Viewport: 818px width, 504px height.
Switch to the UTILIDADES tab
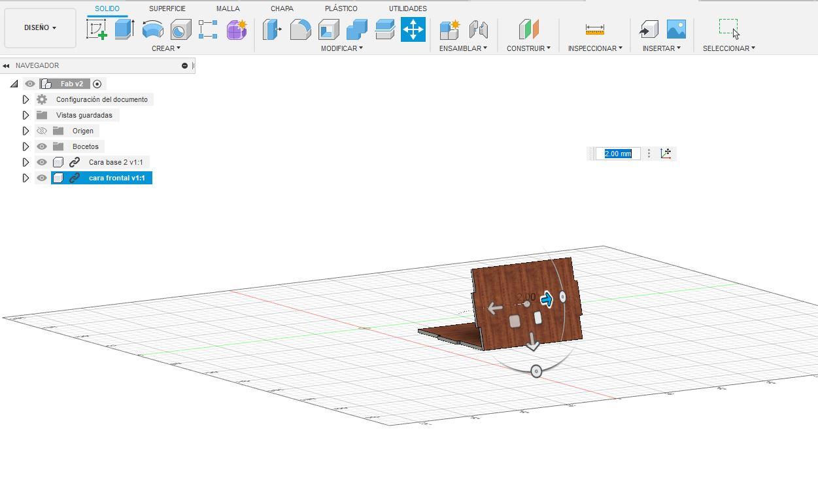point(408,8)
